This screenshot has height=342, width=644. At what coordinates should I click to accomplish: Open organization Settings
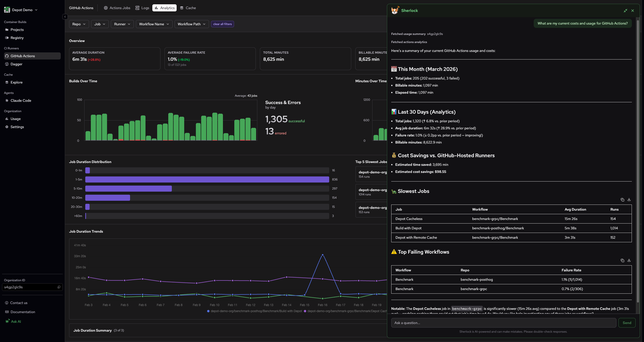click(17, 127)
